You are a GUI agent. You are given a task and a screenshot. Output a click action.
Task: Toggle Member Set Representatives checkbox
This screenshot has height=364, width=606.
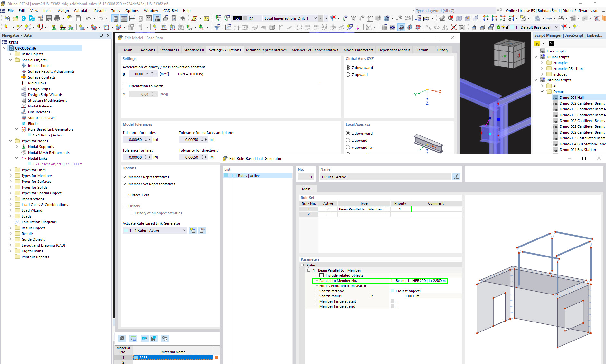125,184
